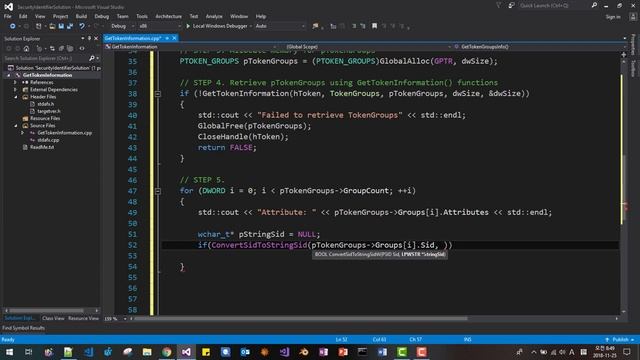Expand the External Dependencies node
The image size is (640, 360).
click(x=16, y=89)
